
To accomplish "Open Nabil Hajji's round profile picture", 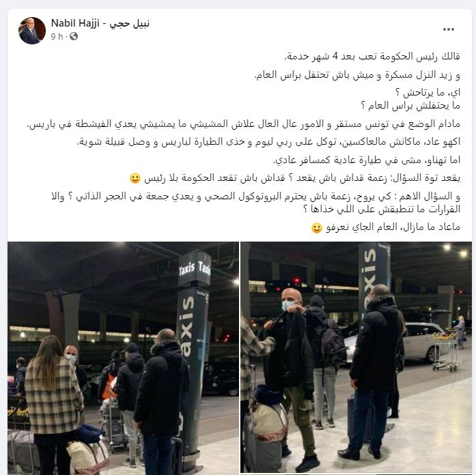I will [x=32, y=31].
